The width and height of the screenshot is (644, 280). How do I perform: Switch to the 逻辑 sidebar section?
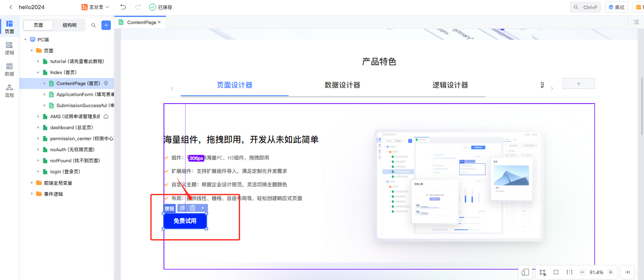(x=9, y=48)
